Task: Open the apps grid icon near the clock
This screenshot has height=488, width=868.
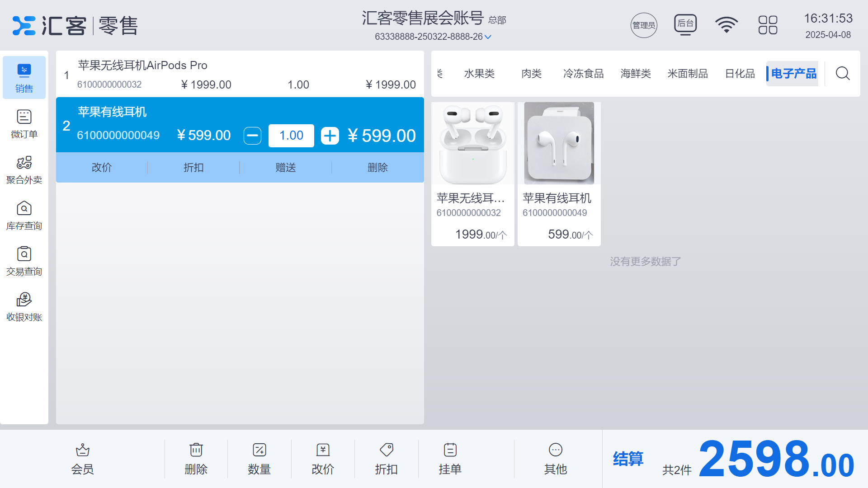Action: [767, 25]
